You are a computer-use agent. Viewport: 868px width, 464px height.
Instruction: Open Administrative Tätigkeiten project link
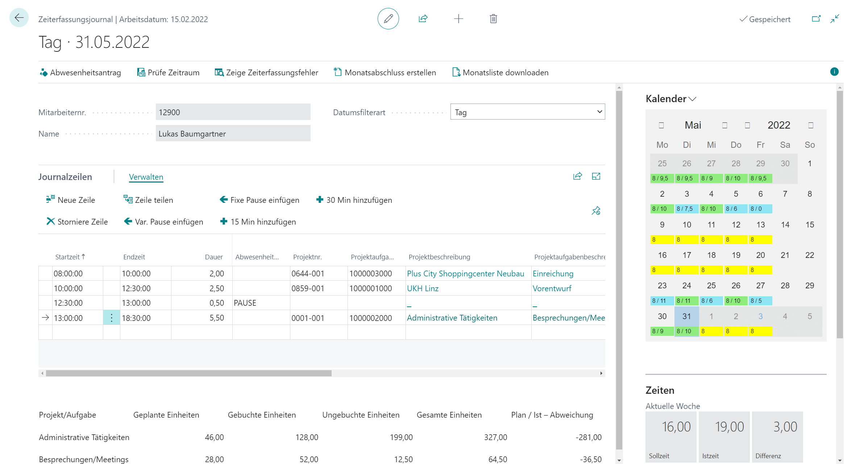pyautogui.click(x=452, y=318)
